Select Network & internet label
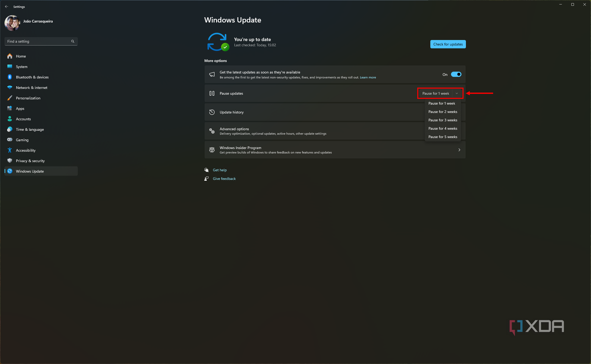Image resolution: width=591 pixels, height=364 pixels. pos(31,88)
